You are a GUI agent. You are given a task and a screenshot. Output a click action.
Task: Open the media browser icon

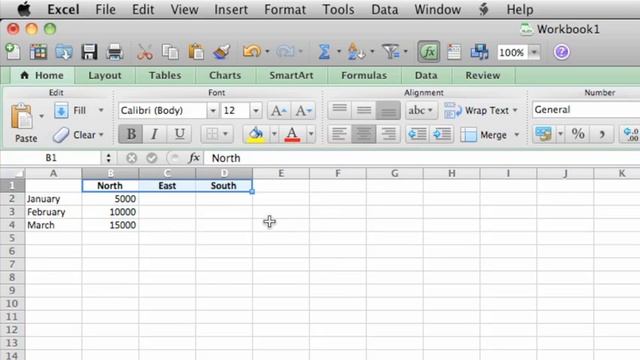tap(479, 52)
